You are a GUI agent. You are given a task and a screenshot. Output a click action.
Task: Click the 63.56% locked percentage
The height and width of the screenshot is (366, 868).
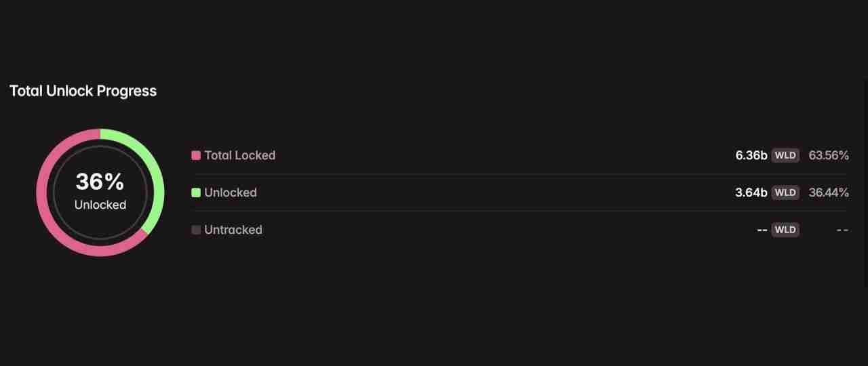point(828,155)
